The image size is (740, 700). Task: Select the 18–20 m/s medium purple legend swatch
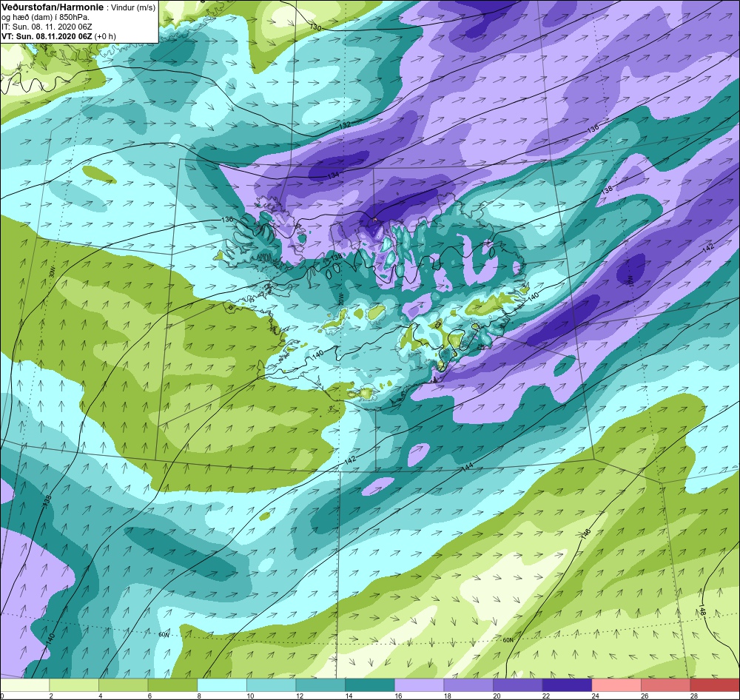(x=468, y=685)
